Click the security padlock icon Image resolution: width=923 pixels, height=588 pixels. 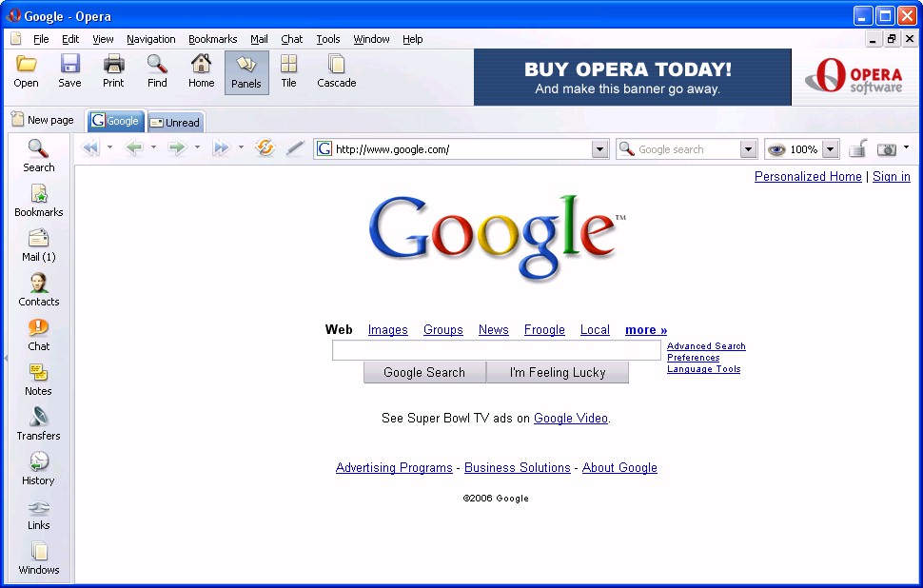[x=857, y=148]
